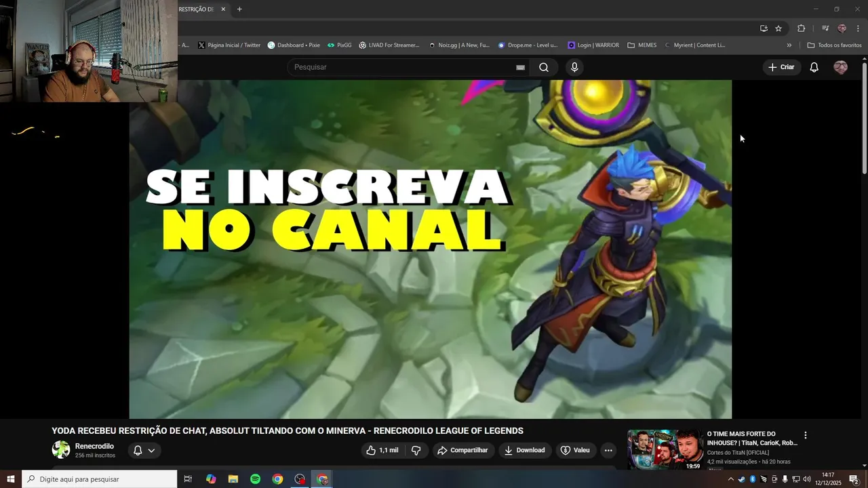
Task: Click the Compartilhar share button
Action: [462, 450]
